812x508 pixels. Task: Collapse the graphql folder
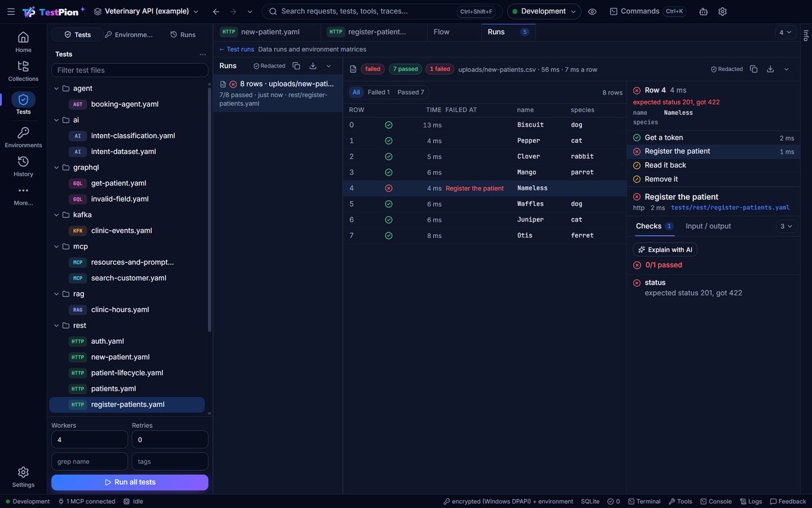[x=56, y=168]
